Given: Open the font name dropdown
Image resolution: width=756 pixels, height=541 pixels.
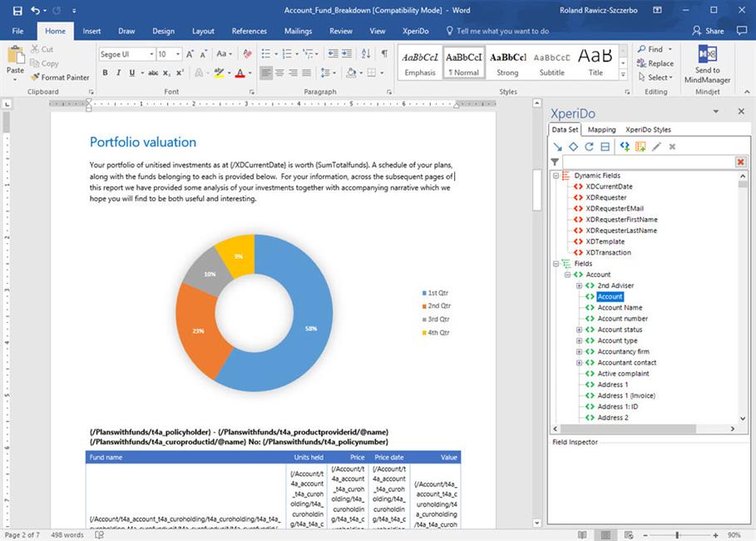Looking at the screenshot, I should (x=151, y=54).
